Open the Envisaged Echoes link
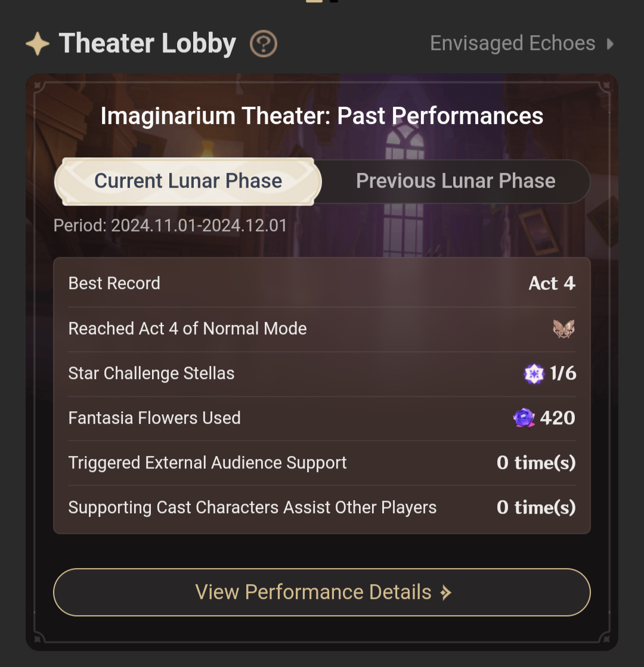The height and width of the screenshot is (667, 644). click(513, 44)
